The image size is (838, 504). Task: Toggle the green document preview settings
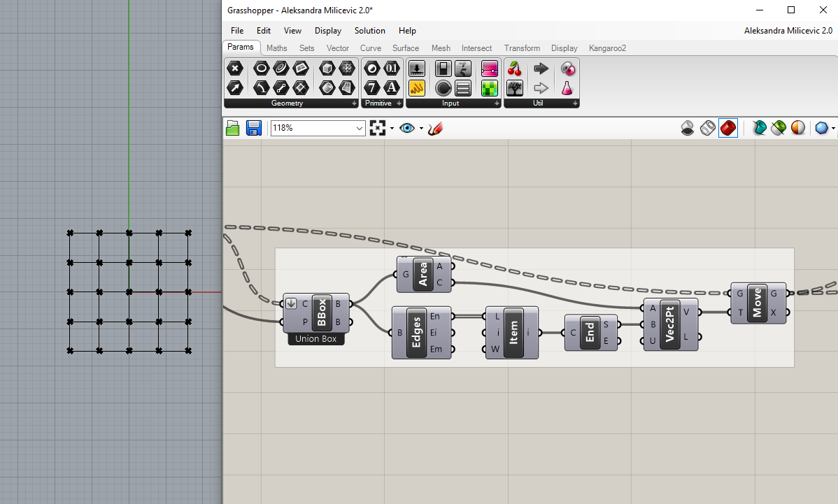click(779, 128)
